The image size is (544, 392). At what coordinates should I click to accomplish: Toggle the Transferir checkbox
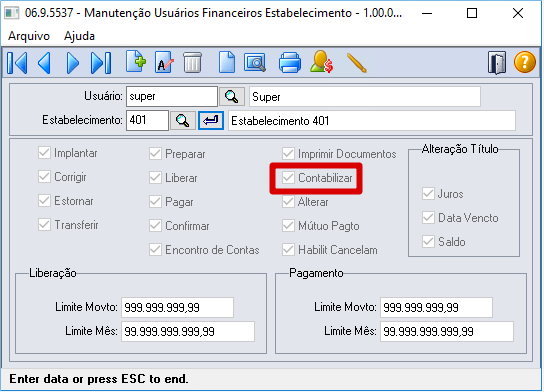pyautogui.click(x=44, y=224)
